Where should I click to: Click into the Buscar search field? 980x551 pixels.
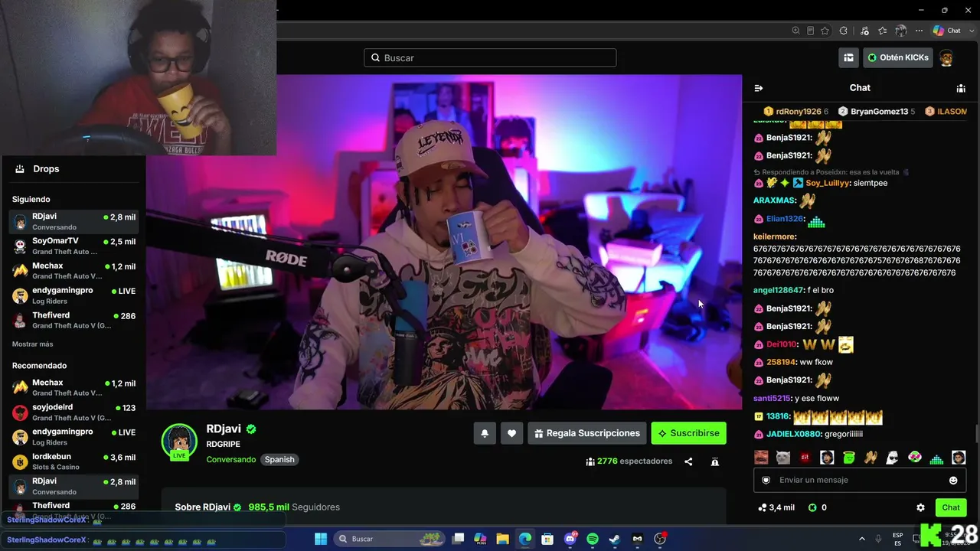[490, 57]
